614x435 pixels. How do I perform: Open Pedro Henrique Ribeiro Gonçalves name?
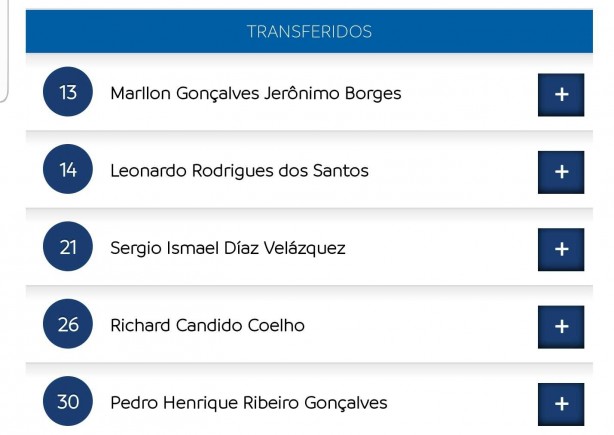(x=249, y=403)
